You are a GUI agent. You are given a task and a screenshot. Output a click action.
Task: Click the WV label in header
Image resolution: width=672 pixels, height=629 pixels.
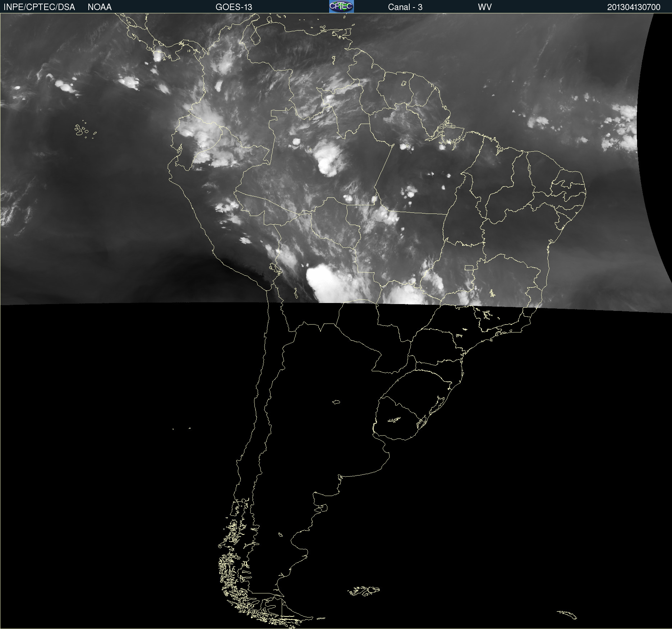485,7
